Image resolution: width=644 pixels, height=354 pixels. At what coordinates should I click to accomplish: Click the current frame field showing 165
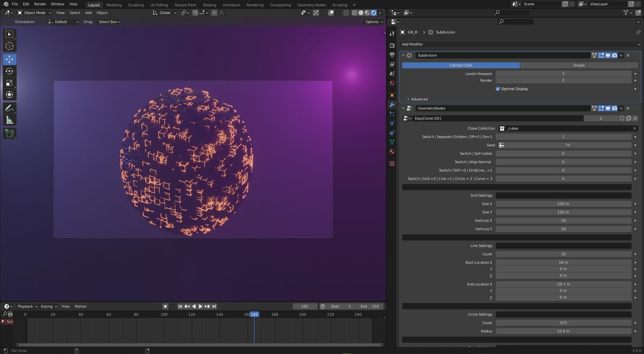click(305, 306)
